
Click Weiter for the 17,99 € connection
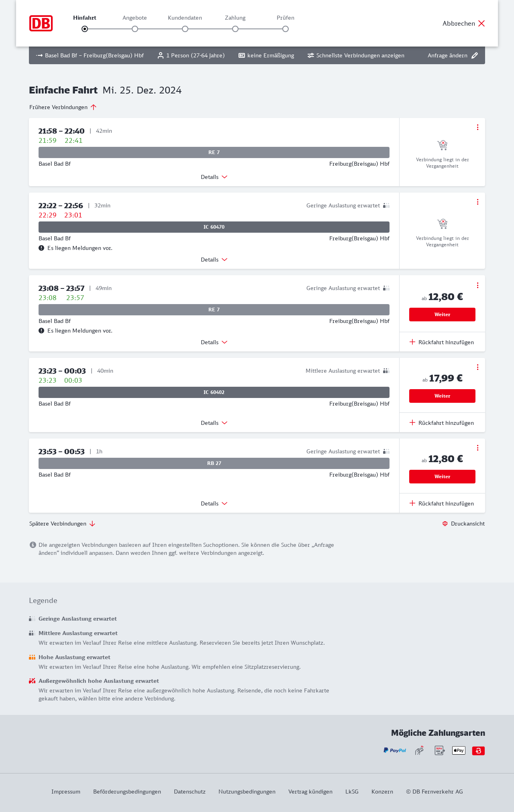click(x=442, y=396)
